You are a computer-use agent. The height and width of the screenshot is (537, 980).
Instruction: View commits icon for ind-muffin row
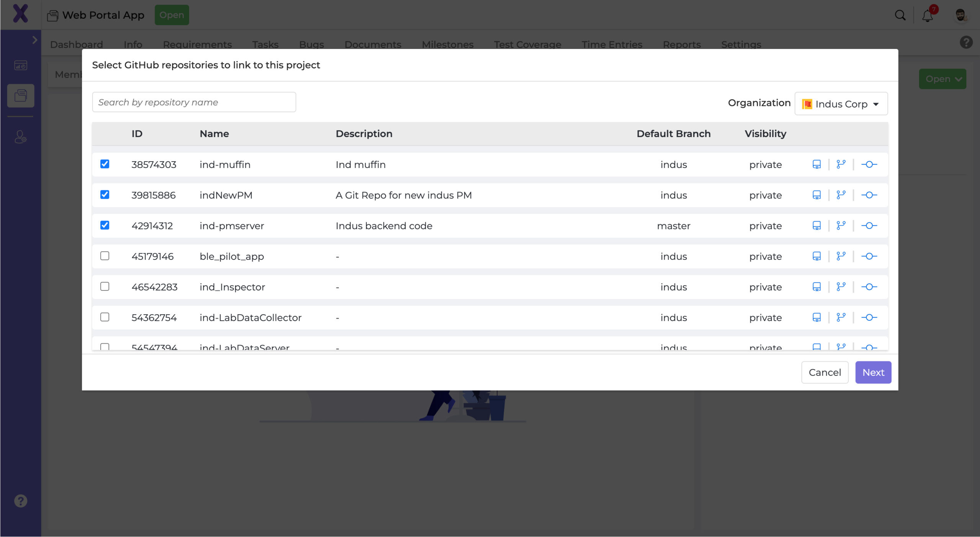click(x=869, y=164)
